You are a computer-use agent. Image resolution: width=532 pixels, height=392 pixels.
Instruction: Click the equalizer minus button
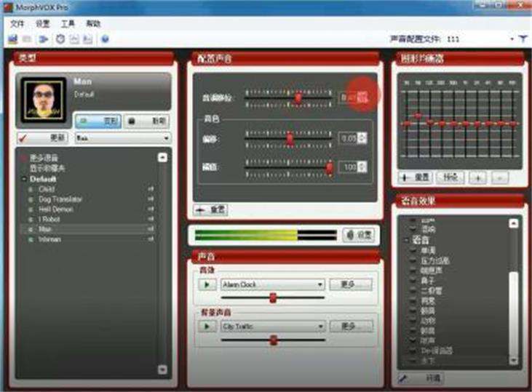[499, 177]
